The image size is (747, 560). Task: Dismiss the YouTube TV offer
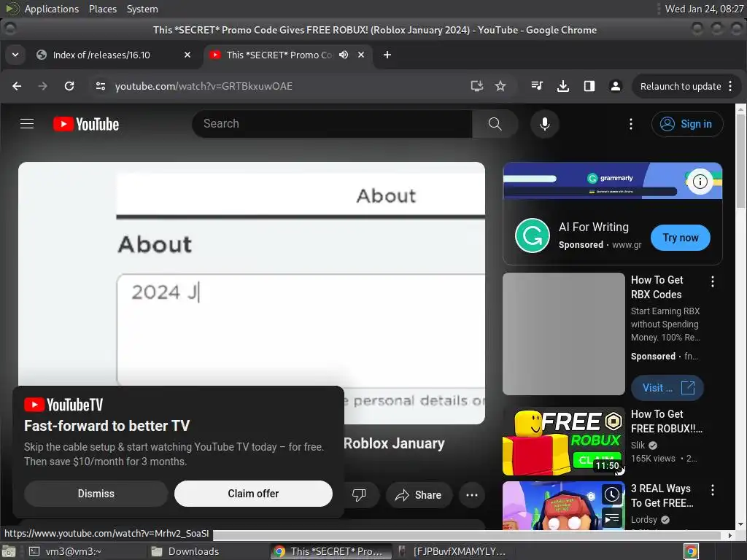[96, 494]
